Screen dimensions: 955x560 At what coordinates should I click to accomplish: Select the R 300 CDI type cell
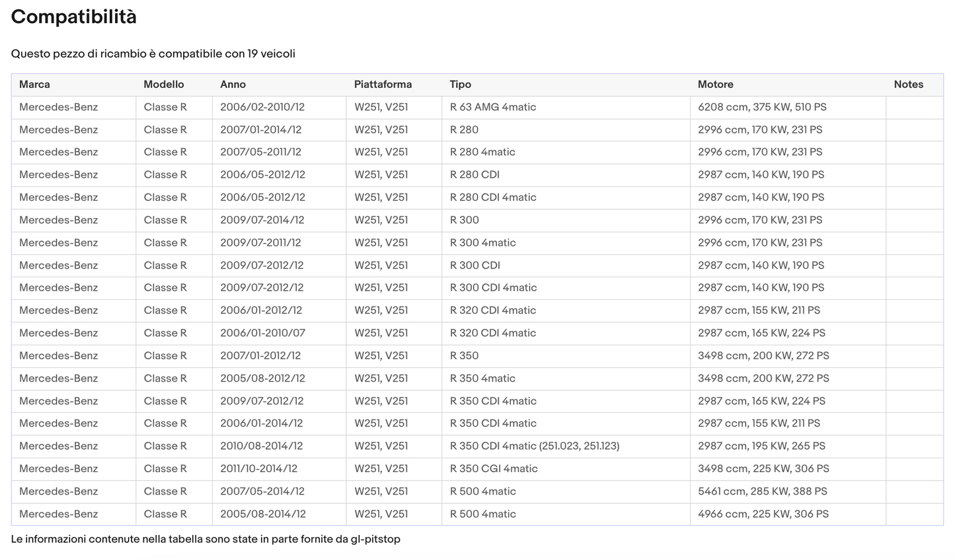tap(475, 265)
